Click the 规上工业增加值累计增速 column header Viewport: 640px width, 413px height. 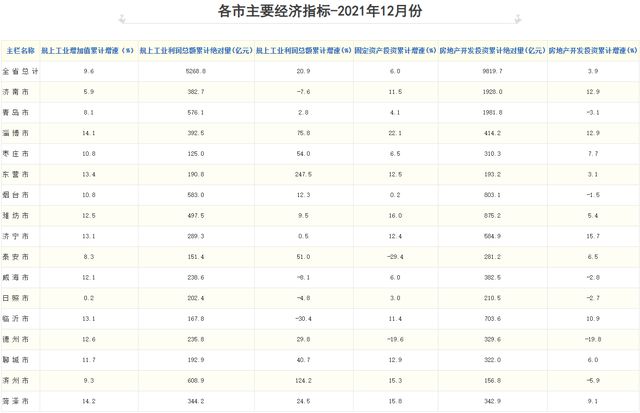pyautogui.click(x=87, y=51)
